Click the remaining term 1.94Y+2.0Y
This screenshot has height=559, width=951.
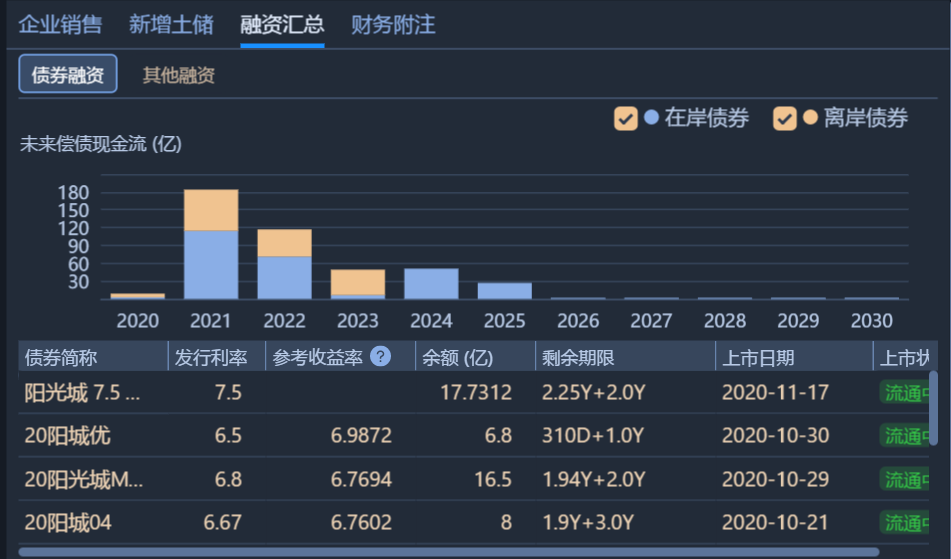click(x=594, y=480)
